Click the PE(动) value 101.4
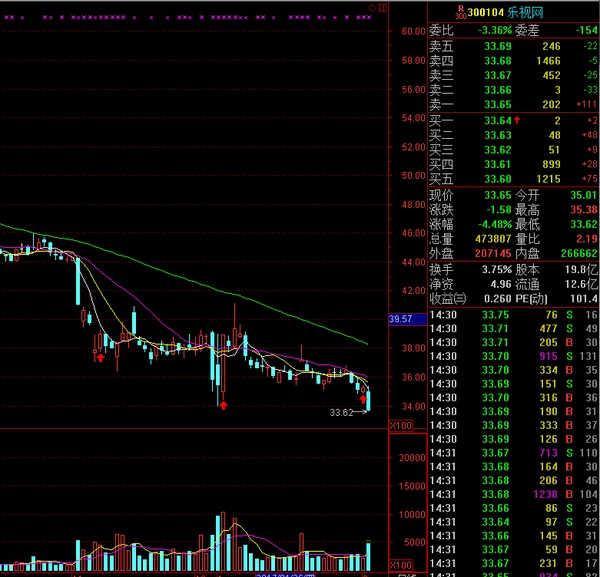 click(x=583, y=298)
